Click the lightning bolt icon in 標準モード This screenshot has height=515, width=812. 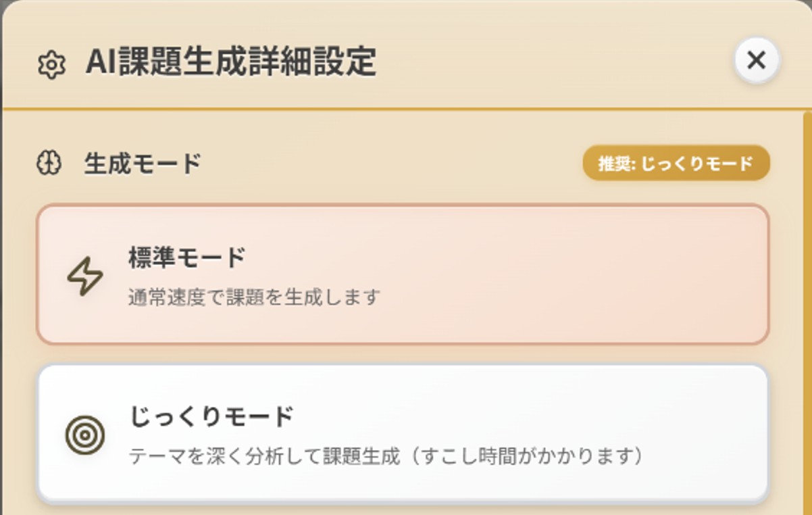click(85, 277)
